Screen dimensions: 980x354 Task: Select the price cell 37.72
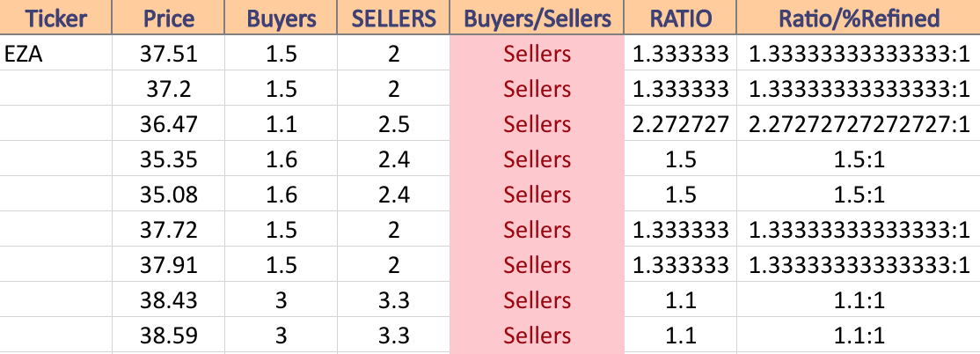pyautogui.click(x=168, y=230)
